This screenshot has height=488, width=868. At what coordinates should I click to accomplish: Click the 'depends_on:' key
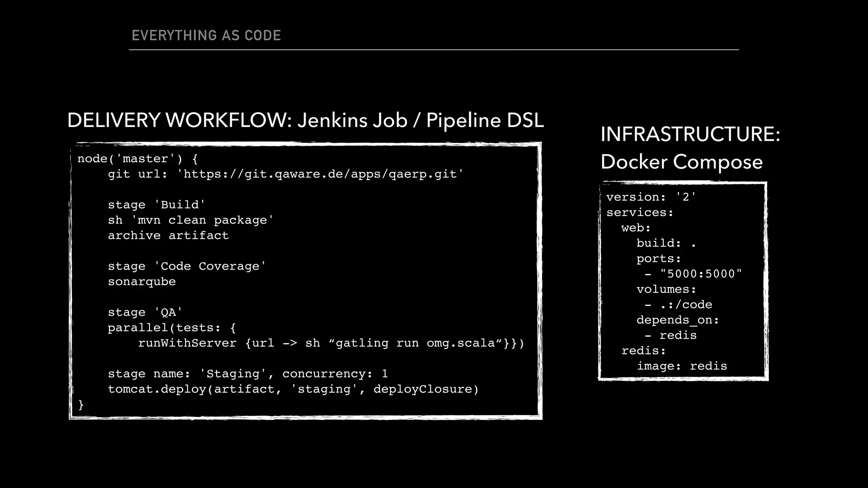point(677,320)
